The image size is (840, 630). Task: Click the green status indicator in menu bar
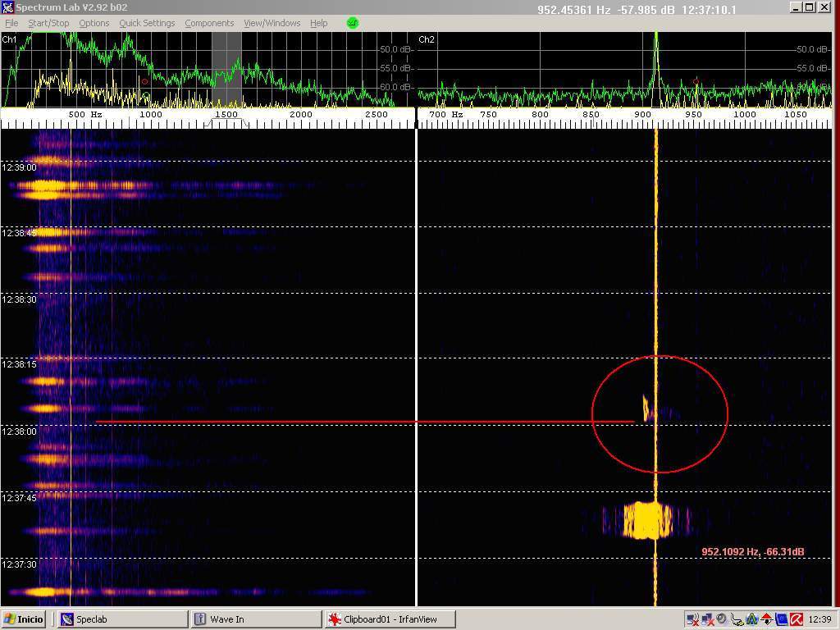pos(353,23)
